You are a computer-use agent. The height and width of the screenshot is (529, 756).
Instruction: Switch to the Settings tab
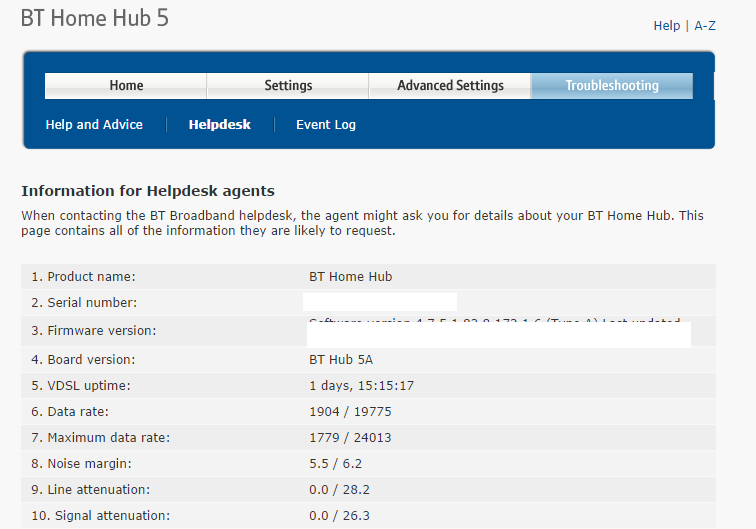(288, 86)
